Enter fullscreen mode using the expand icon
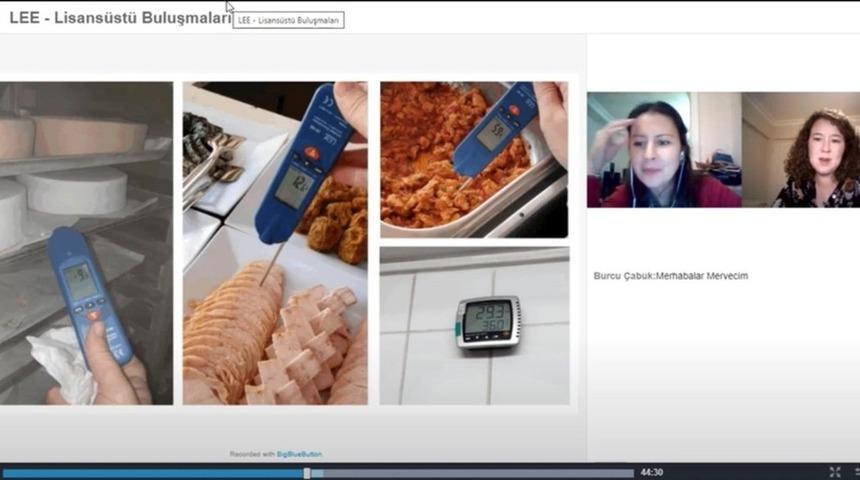 point(835,472)
